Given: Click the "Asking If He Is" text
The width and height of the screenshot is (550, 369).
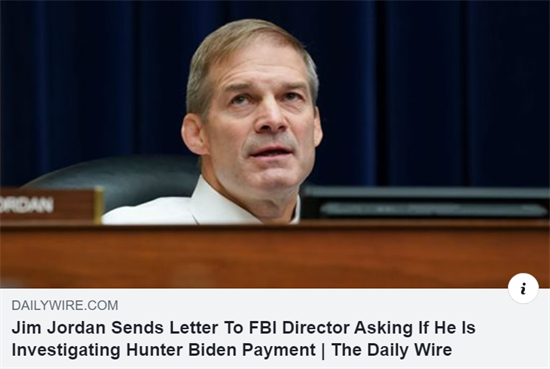Looking at the screenshot, I should (x=415, y=328).
